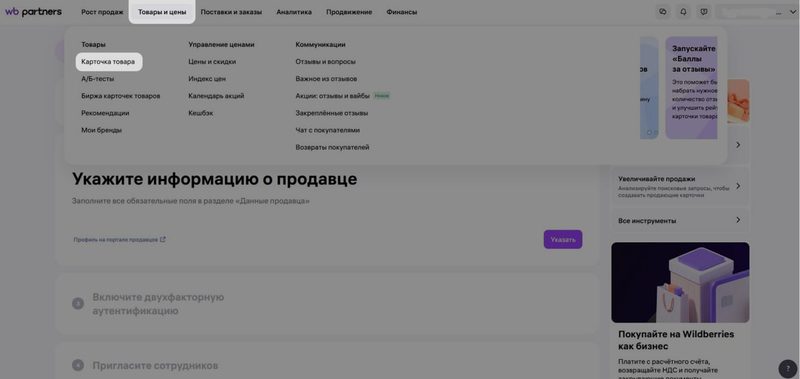Open Календарь акций entry
This screenshot has height=379, width=800.
tap(216, 96)
